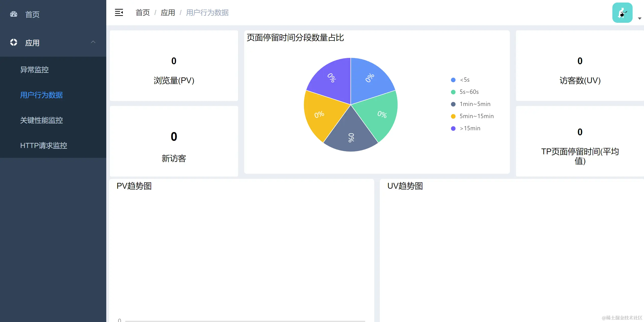
Task: Open the user avatar in header
Action: tap(622, 13)
